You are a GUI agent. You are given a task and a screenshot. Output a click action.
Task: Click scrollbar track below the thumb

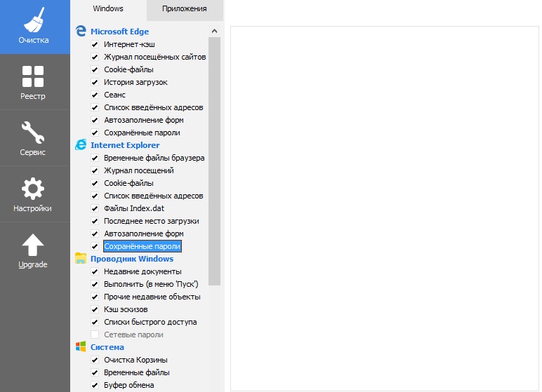pyautogui.click(x=214, y=339)
